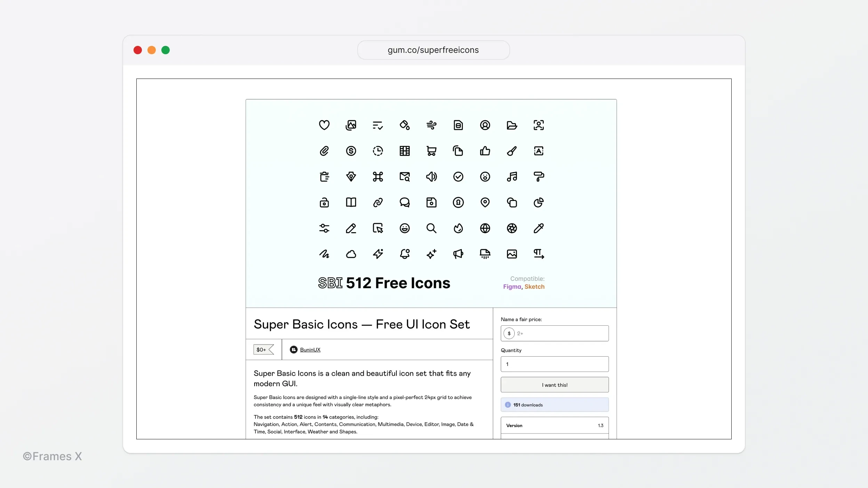Click the Sketch compatibility link

[x=535, y=287]
